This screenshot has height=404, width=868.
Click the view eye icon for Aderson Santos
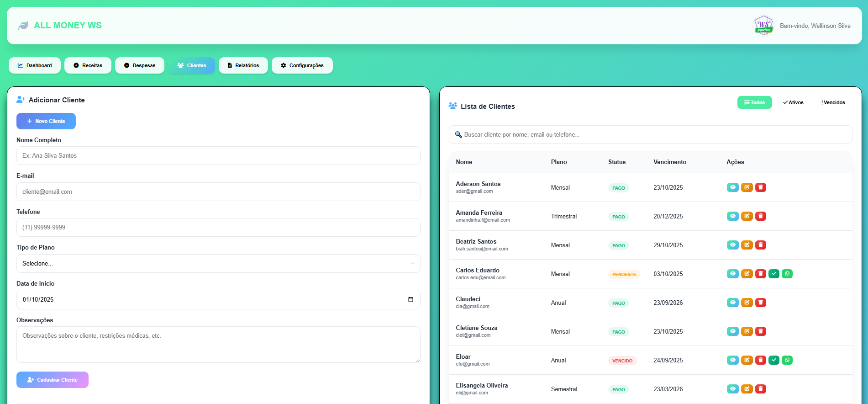click(x=732, y=187)
